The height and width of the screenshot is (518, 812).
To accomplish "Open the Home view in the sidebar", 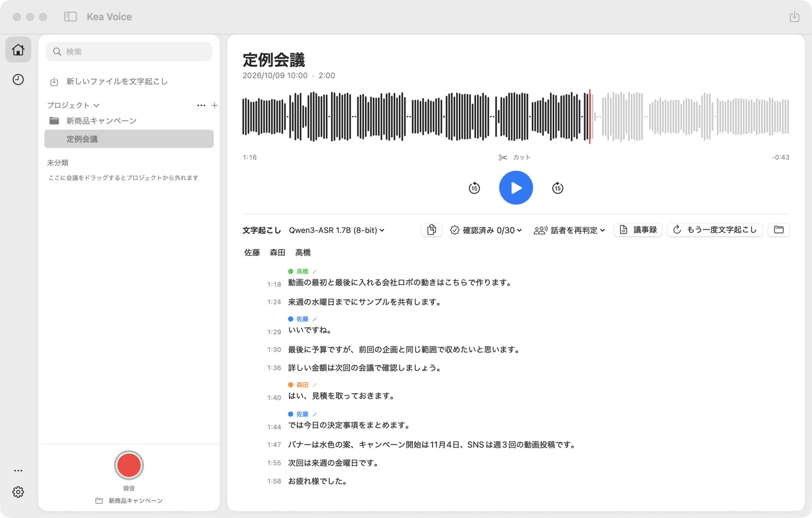I will point(18,50).
